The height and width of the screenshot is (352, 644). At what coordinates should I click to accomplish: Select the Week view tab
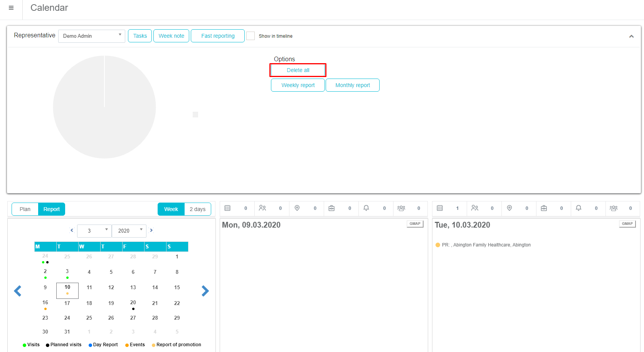click(171, 209)
